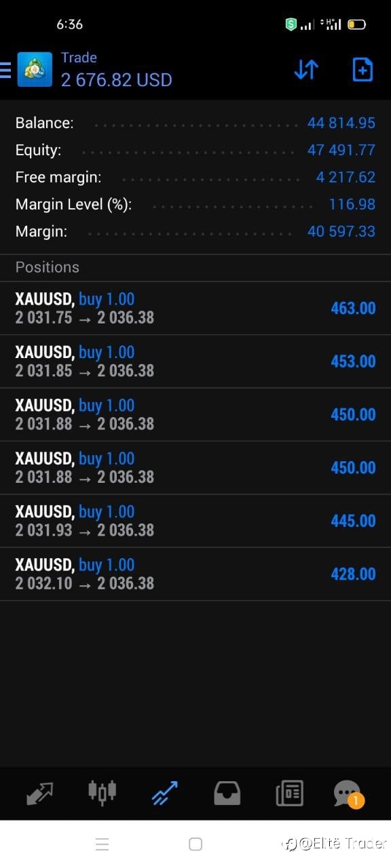Open the Chart tab candlestick icon
This screenshot has height=868, width=391.
coord(103,792)
